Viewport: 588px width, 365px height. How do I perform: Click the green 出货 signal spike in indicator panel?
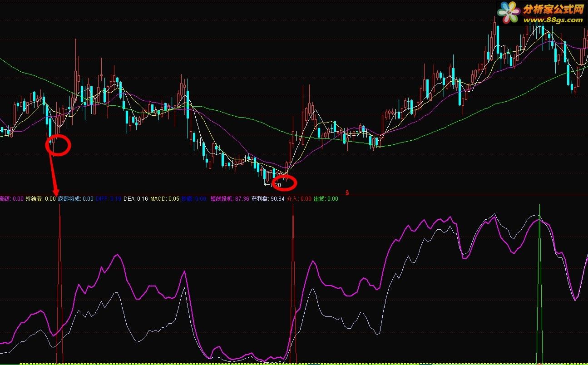click(x=539, y=284)
